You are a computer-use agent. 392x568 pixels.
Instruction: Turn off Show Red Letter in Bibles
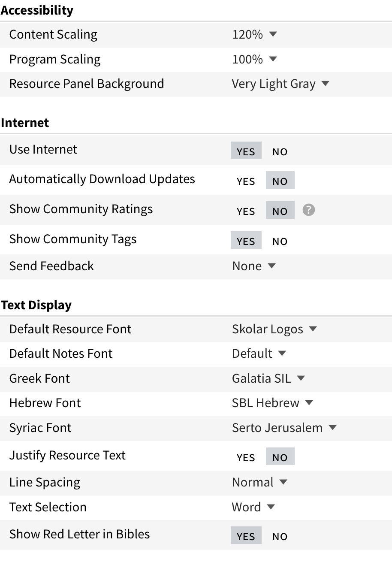(280, 536)
